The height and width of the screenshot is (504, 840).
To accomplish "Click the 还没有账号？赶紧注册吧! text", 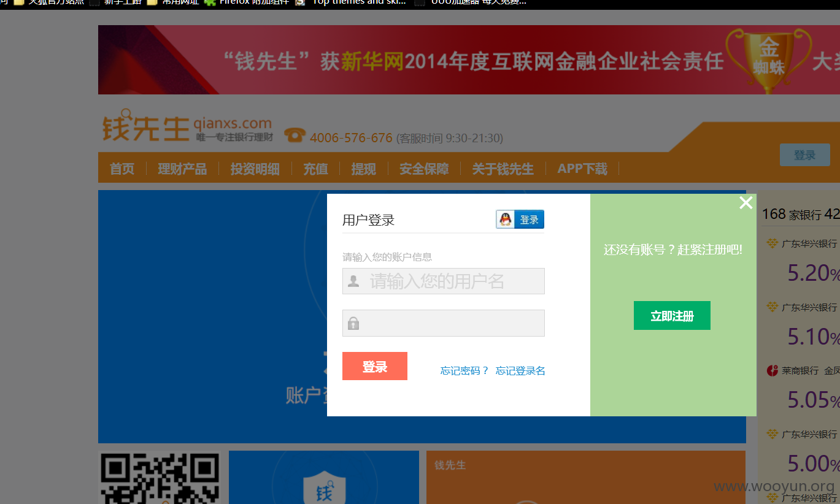I will tap(673, 250).
